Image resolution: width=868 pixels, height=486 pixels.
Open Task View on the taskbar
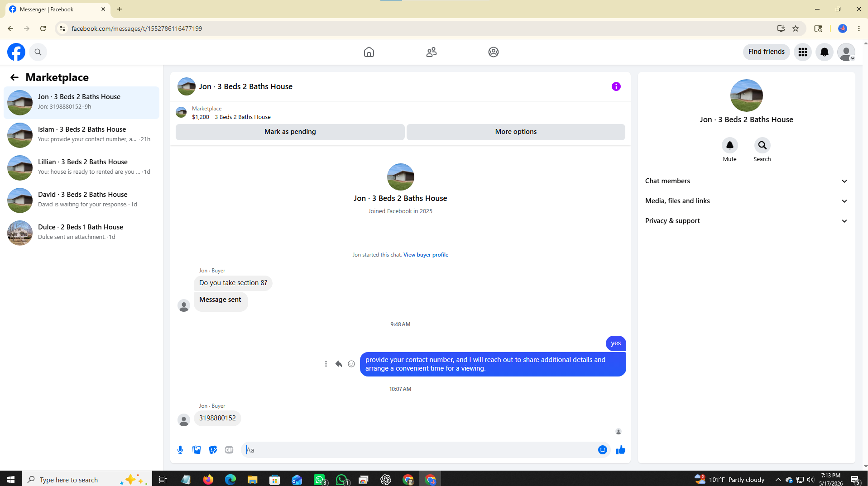pyautogui.click(x=163, y=479)
